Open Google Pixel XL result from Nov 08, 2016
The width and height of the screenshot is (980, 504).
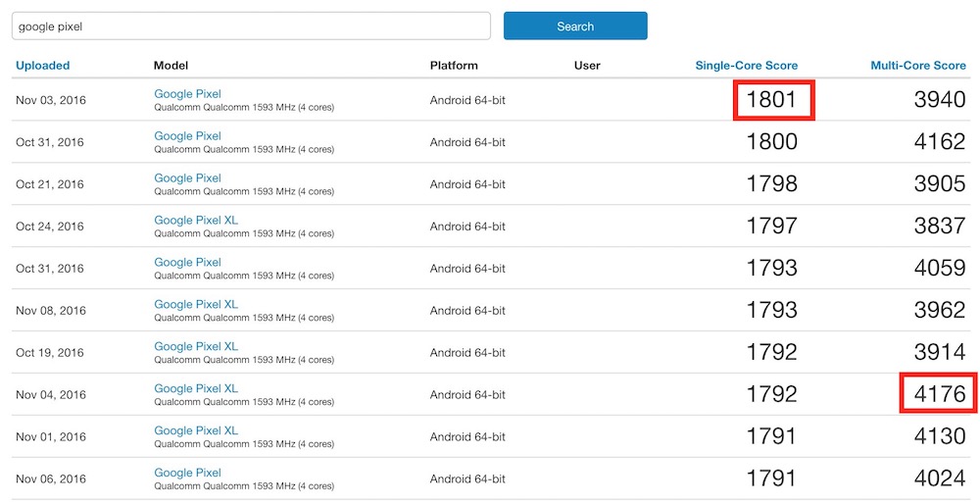pyautogui.click(x=196, y=305)
